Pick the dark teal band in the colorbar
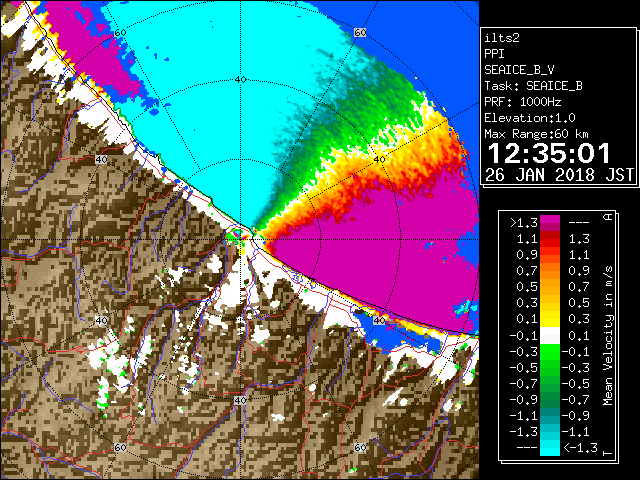The height and width of the screenshot is (480, 640). click(x=550, y=412)
